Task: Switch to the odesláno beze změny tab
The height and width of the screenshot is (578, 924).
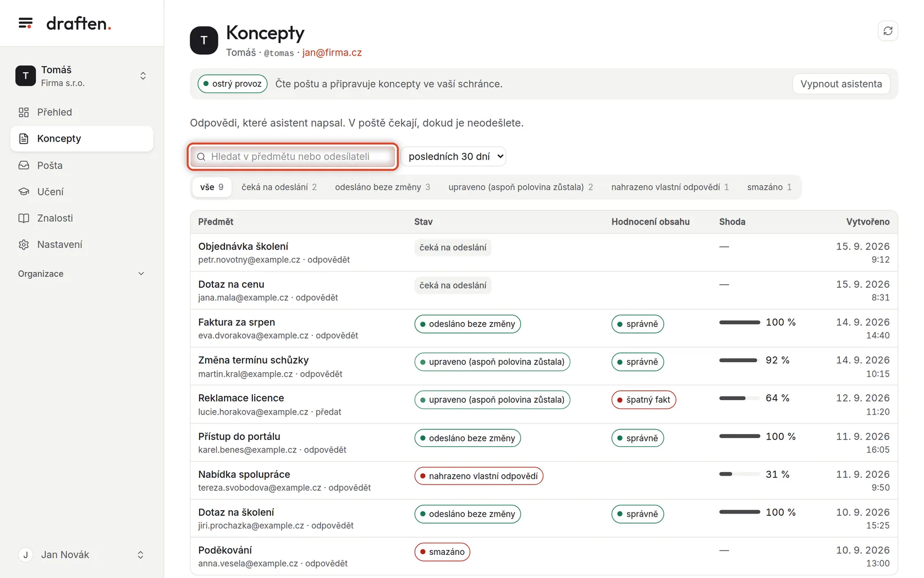Action: coord(382,187)
